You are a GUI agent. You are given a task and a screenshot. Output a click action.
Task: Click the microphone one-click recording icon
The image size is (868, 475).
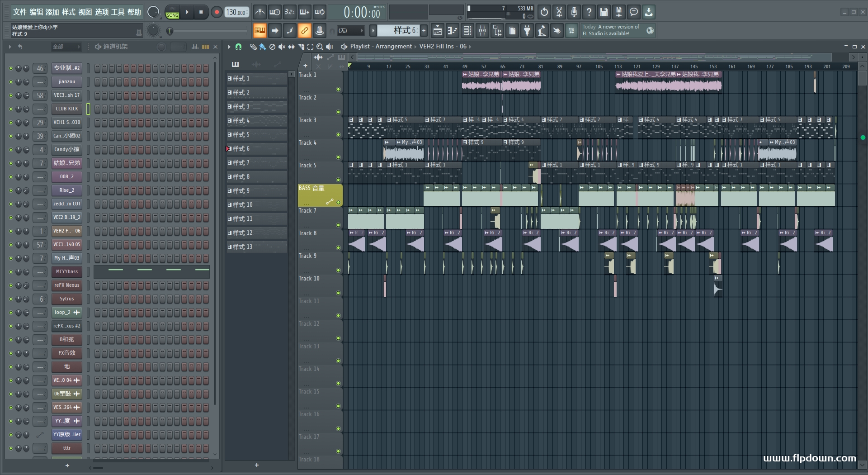[574, 12]
